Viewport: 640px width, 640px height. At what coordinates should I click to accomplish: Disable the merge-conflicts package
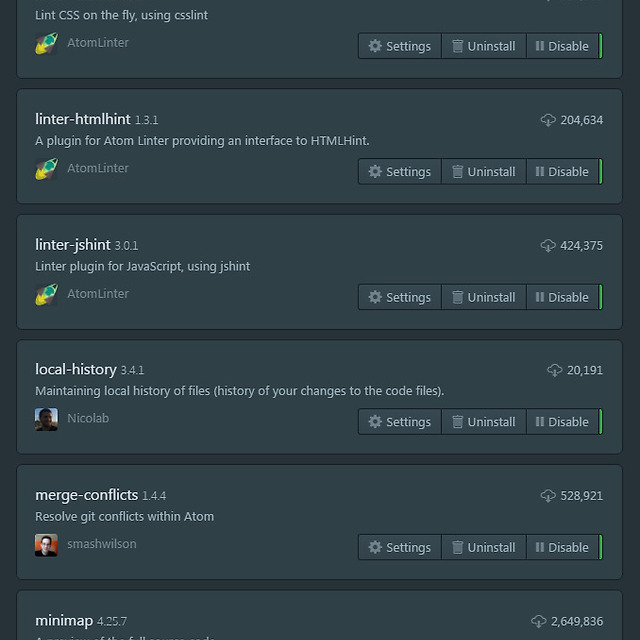point(562,548)
